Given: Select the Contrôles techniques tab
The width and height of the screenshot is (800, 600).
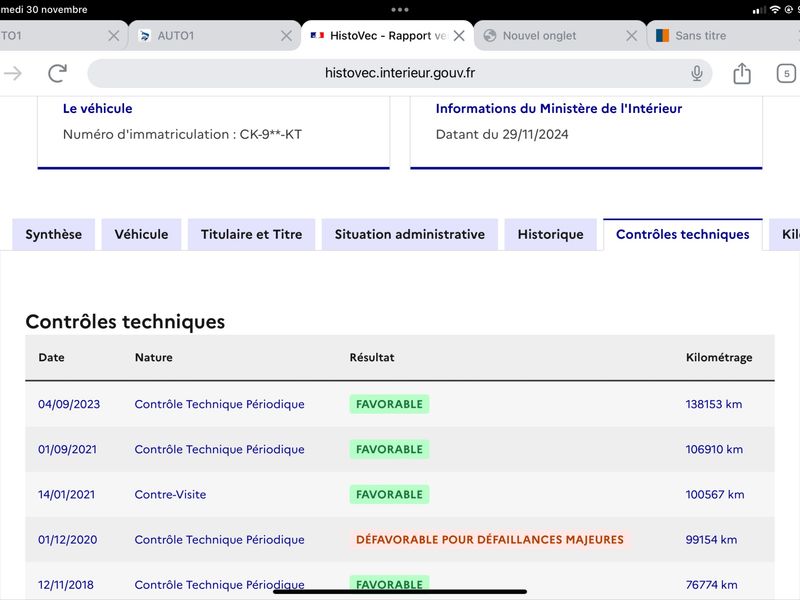Looking at the screenshot, I should pyautogui.click(x=683, y=234).
